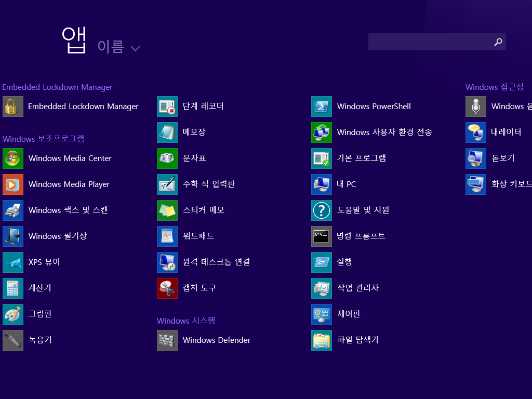Open the 워드패드 icon
Viewport: 532px width, 399px height.
167,236
